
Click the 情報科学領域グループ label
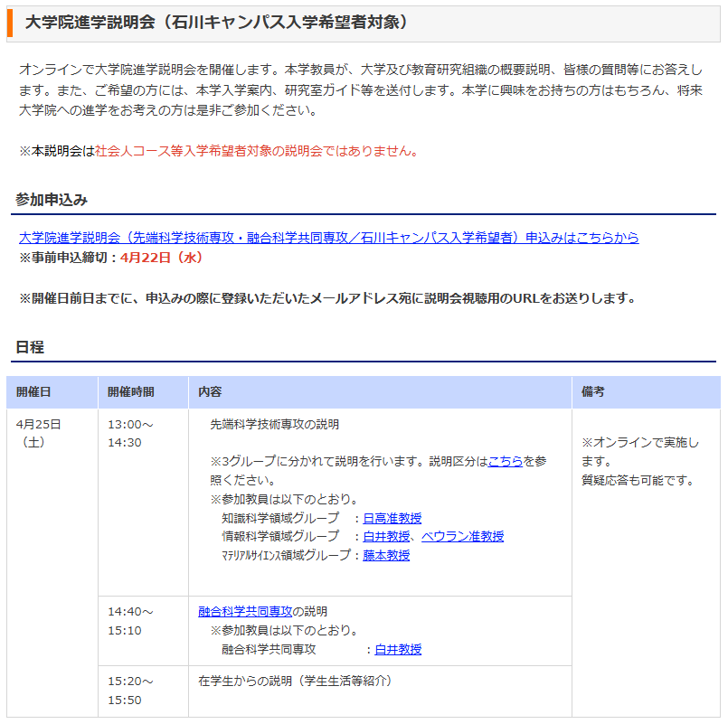[280, 537]
